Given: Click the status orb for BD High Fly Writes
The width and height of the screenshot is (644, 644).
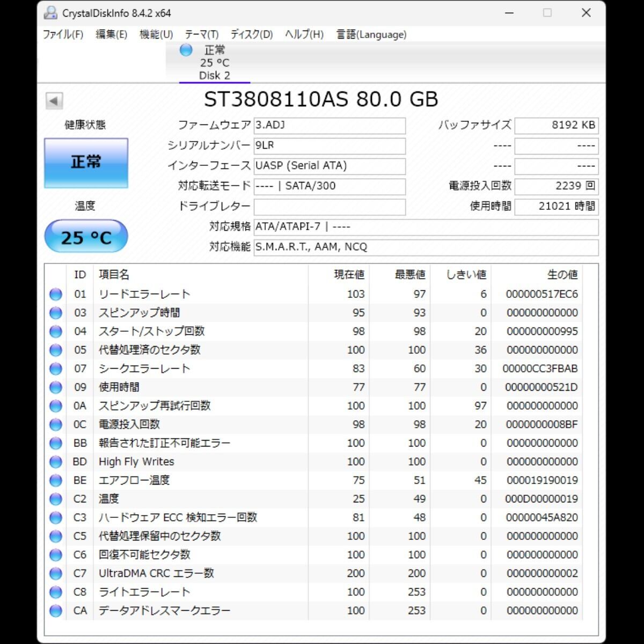Looking at the screenshot, I should coord(55,462).
